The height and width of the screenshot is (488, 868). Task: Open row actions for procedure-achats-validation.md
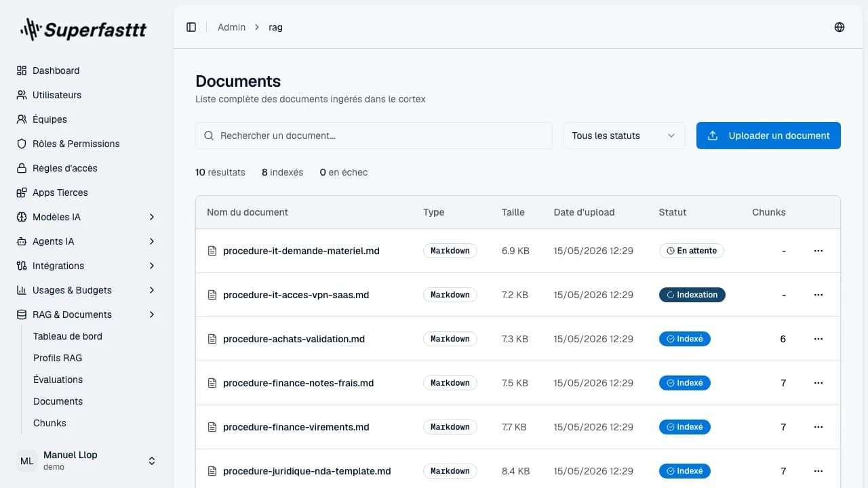click(x=818, y=339)
